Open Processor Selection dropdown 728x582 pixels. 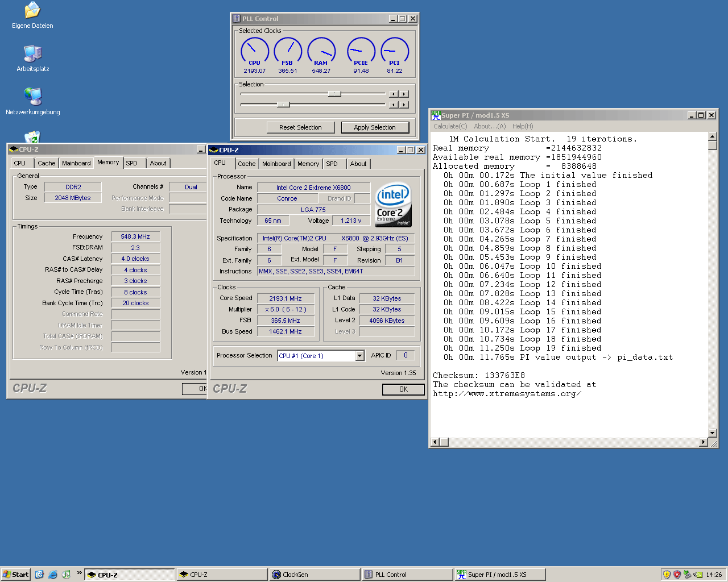(x=359, y=356)
